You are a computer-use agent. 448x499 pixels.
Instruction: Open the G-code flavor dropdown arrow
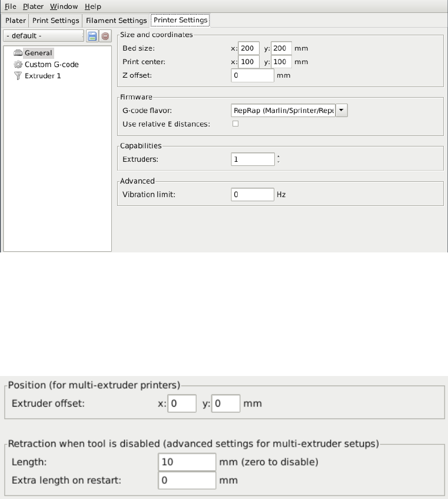[341, 110]
